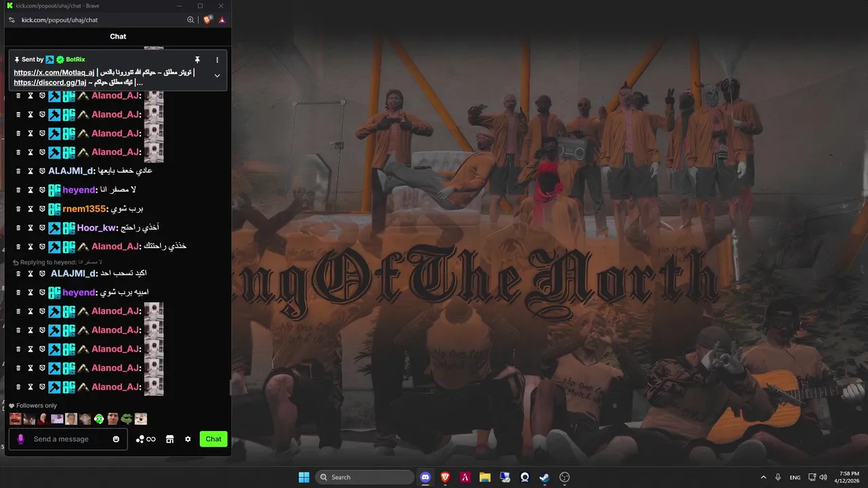Screen dimensions: 868x488
Task: Delete ALAJMI_d's 'اكيد تسحب احد' message
Action: coord(18,273)
